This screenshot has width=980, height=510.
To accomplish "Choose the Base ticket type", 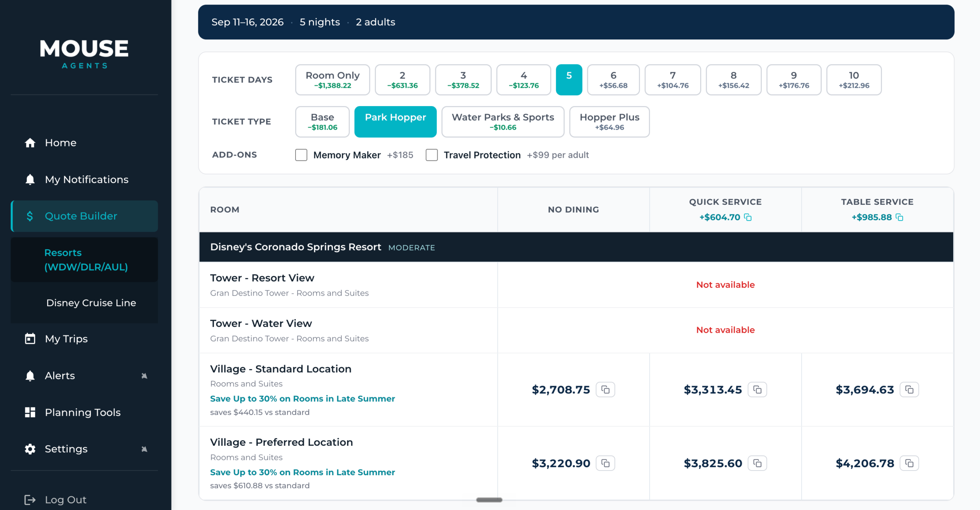I will point(322,122).
